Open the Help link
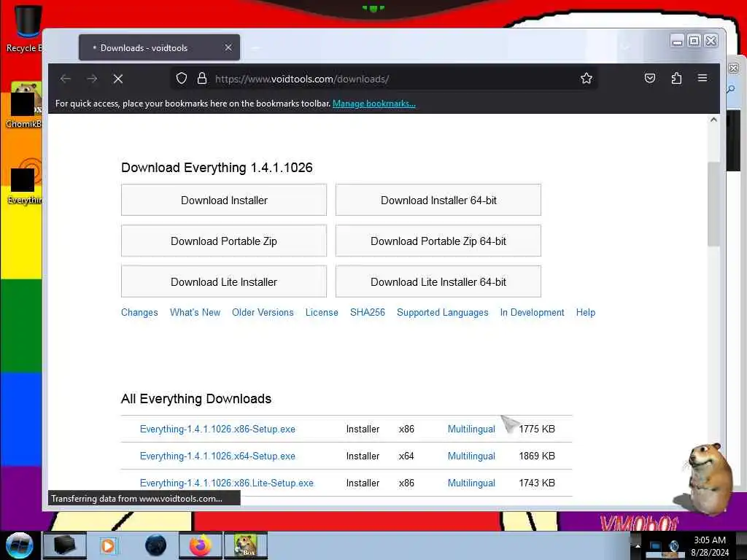This screenshot has width=747, height=560. pos(586,312)
